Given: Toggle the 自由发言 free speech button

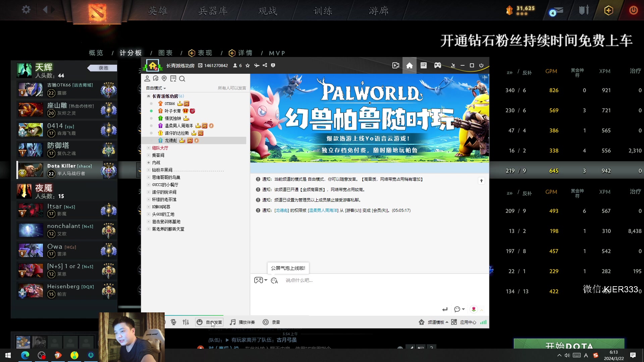Looking at the screenshot, I should pyautogui.click(x=209, y=322).
